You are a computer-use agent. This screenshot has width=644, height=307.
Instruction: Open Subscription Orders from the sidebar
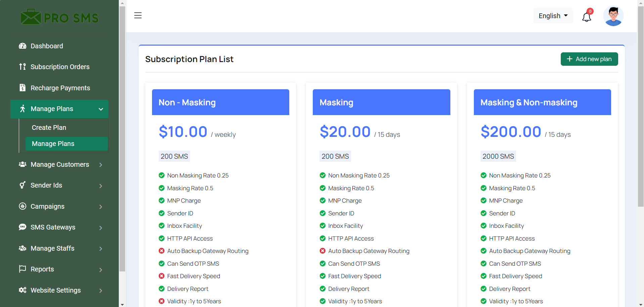pos(60,67)
